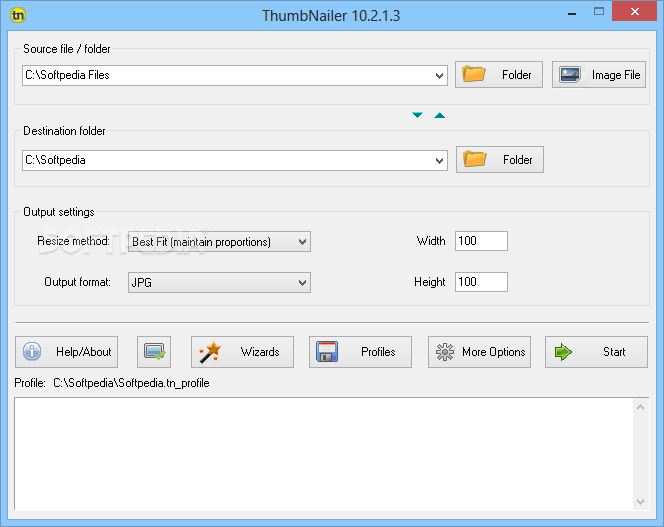Click the log area scroll down arrow

640,502
